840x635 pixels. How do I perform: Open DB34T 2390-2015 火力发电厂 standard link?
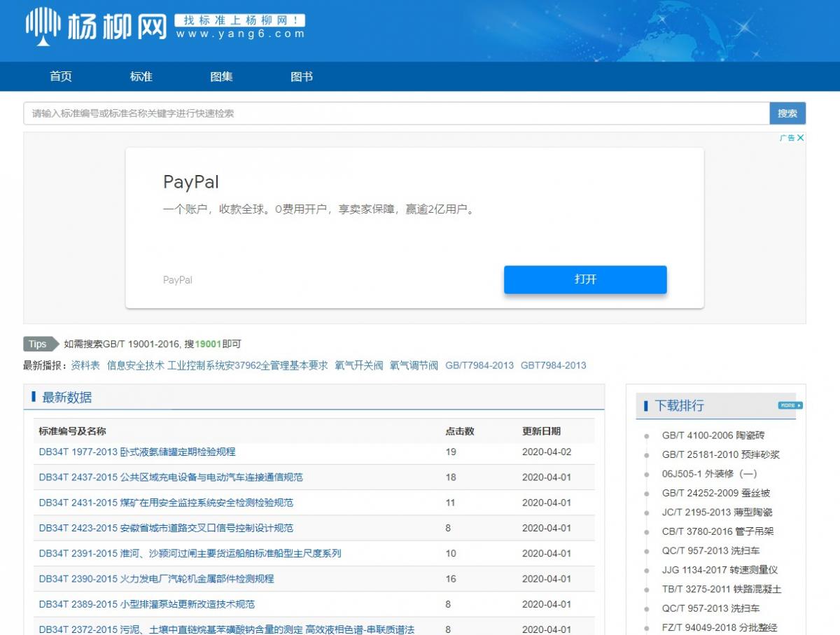point(156,579)
